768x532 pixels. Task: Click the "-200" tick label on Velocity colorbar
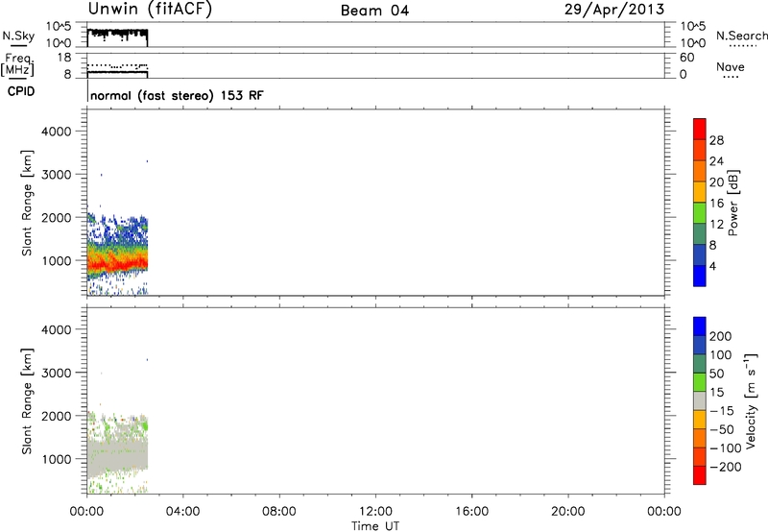pyautogui.click(x=726, y=467)
